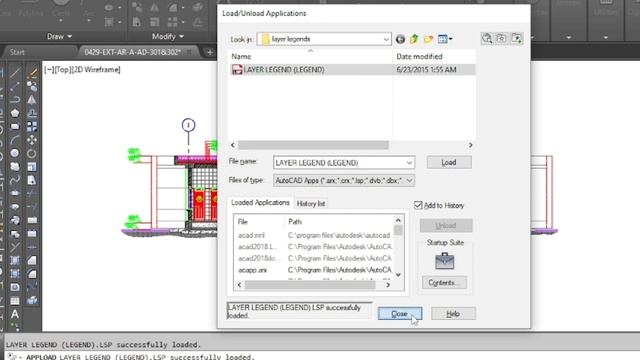
Task: Select the Erase tool in the Modify toolbar
Action: (32, 73)
